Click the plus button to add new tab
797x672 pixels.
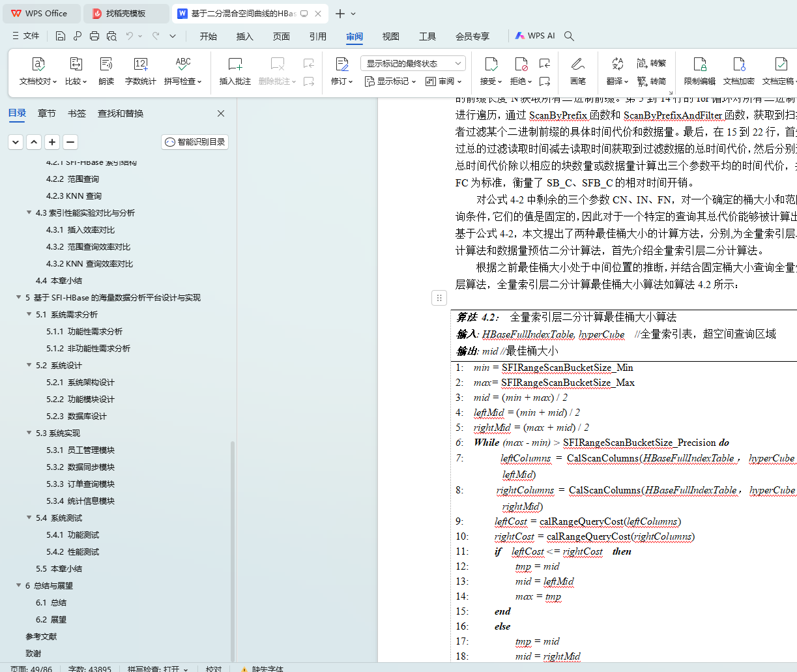pyautogui.click(x=340, y=14)
